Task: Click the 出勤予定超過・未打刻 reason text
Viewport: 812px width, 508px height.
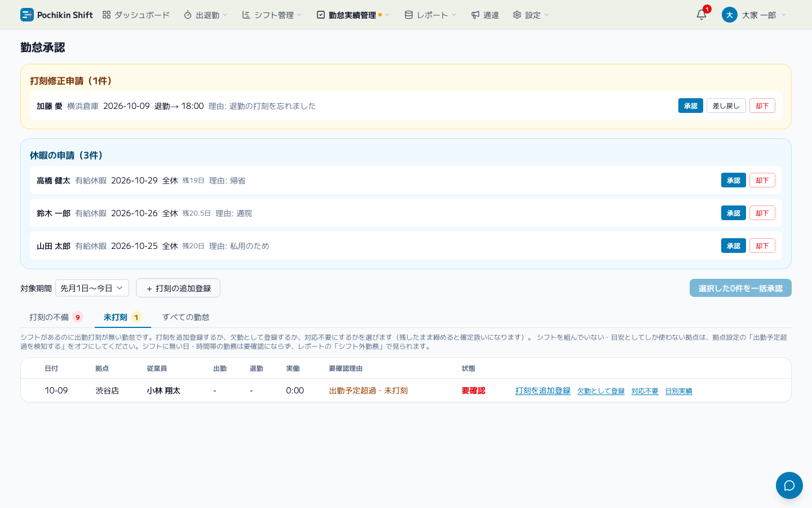Action: pyautogui.click(x=368, y=391)
